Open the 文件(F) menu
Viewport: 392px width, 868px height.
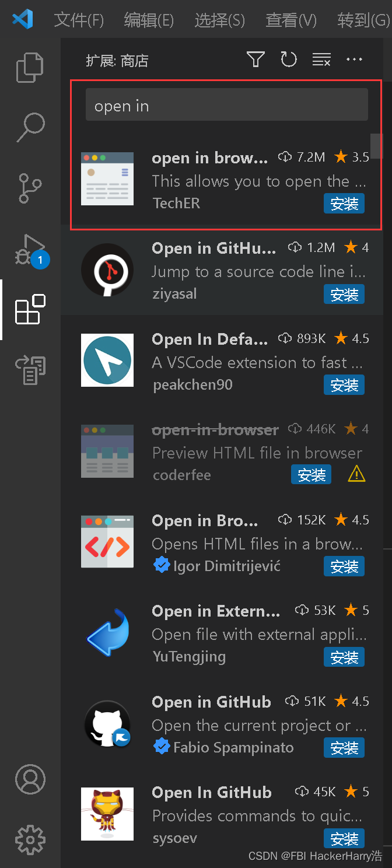(79, 20)
